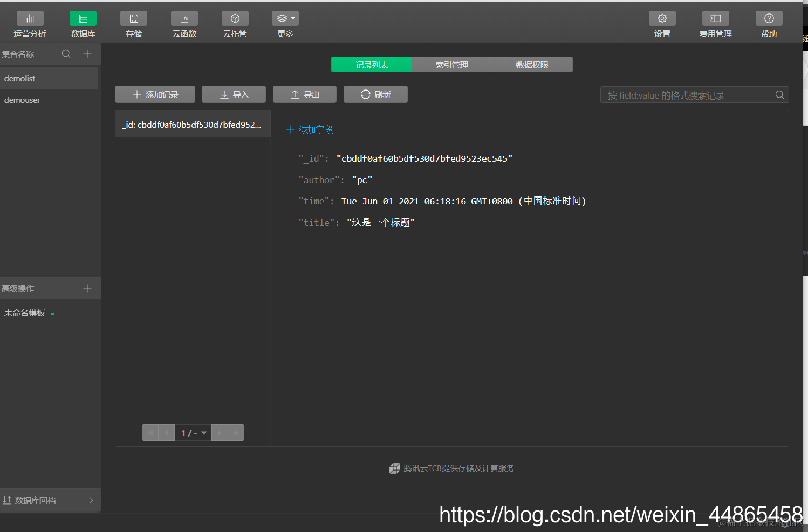Open the 存储 storage icon
Screen dimensions: 808x532
point(134,18)
